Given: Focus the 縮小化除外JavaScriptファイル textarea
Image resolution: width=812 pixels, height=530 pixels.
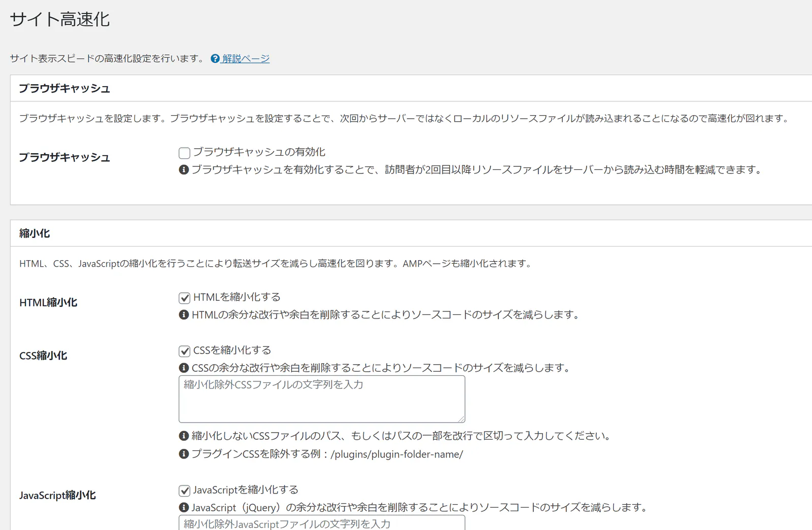Looking at the screenshot, I should coord(322,523).
